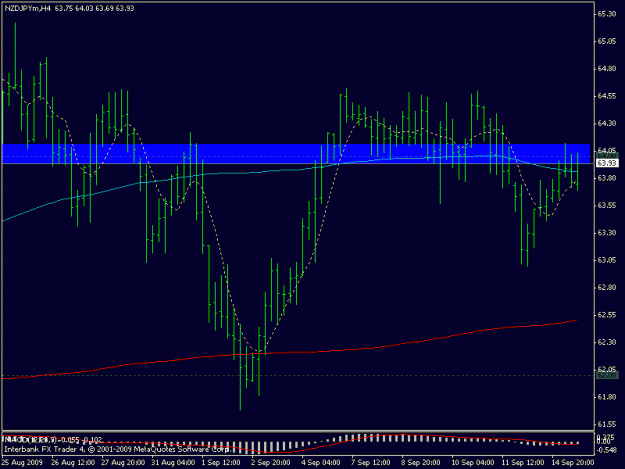
Task: Click the 63.05 price axis label
Action: (x=606, y=260)
